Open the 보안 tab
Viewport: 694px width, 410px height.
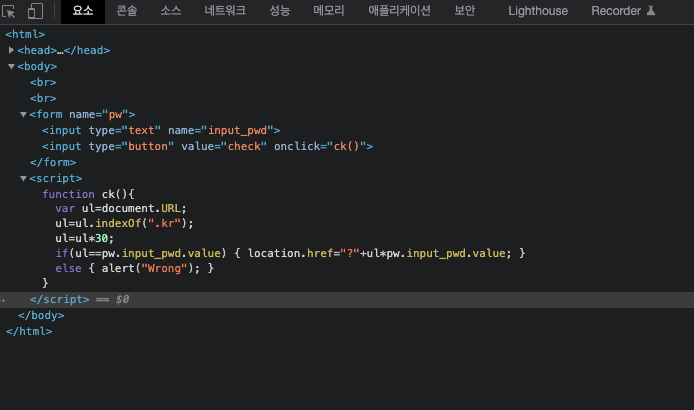[x=465, y=11]
